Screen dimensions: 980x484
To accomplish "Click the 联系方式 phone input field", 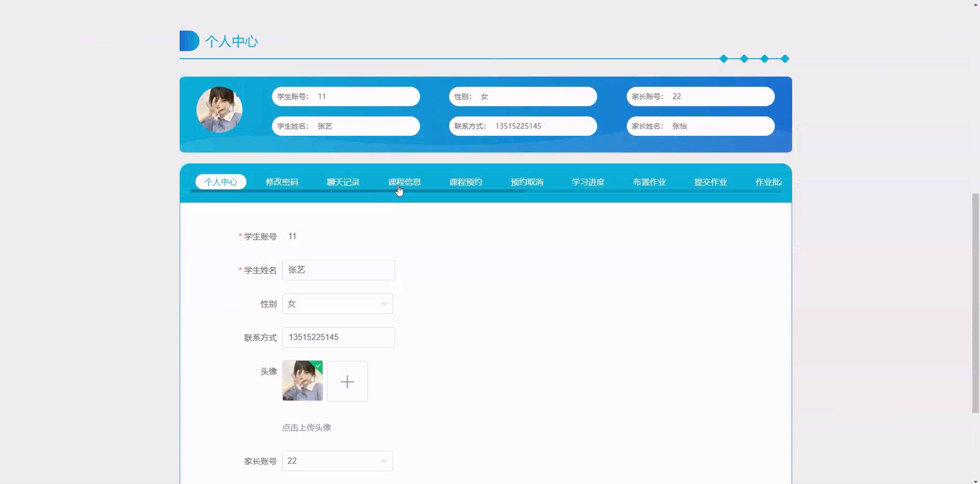I will tap(338, 337).
